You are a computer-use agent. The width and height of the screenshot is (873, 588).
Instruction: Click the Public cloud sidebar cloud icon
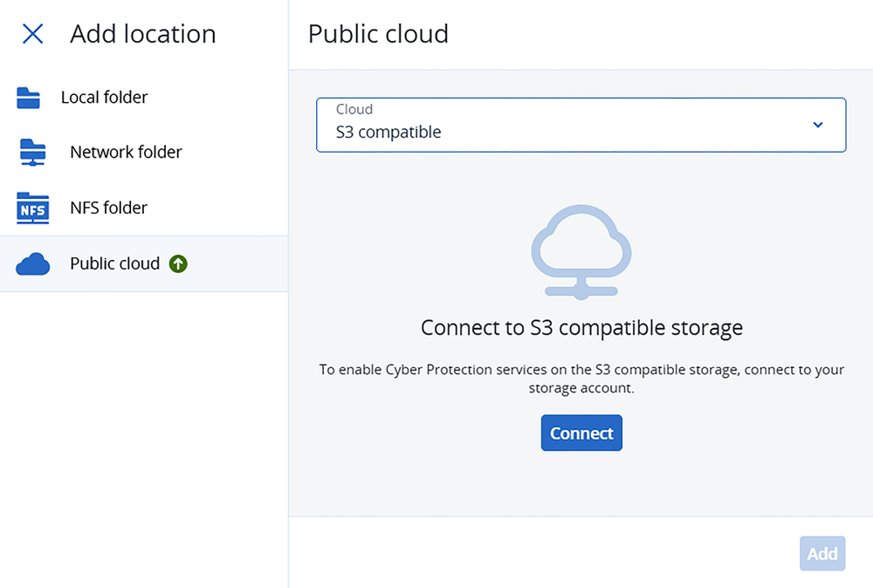[33, 264]
